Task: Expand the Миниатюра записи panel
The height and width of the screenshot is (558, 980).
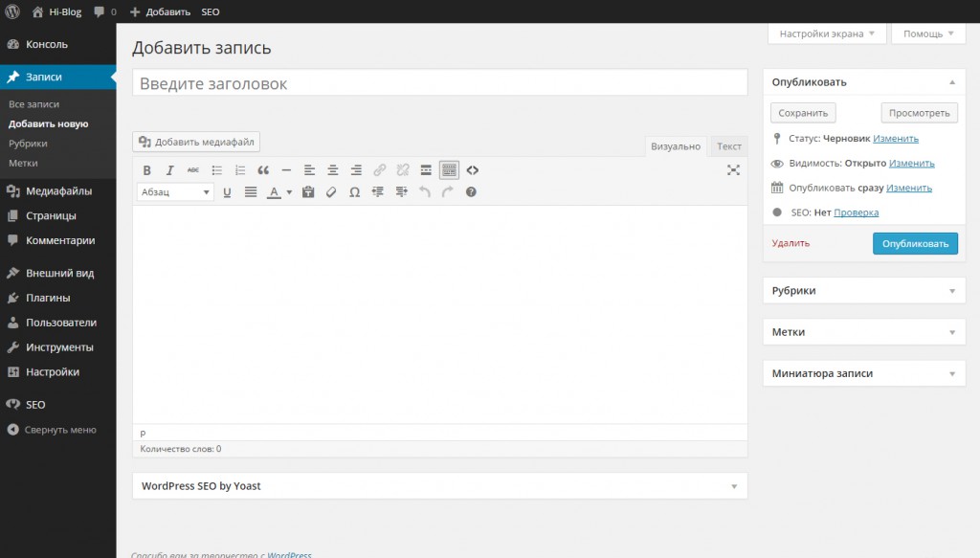Action: (x=864, y=373)
